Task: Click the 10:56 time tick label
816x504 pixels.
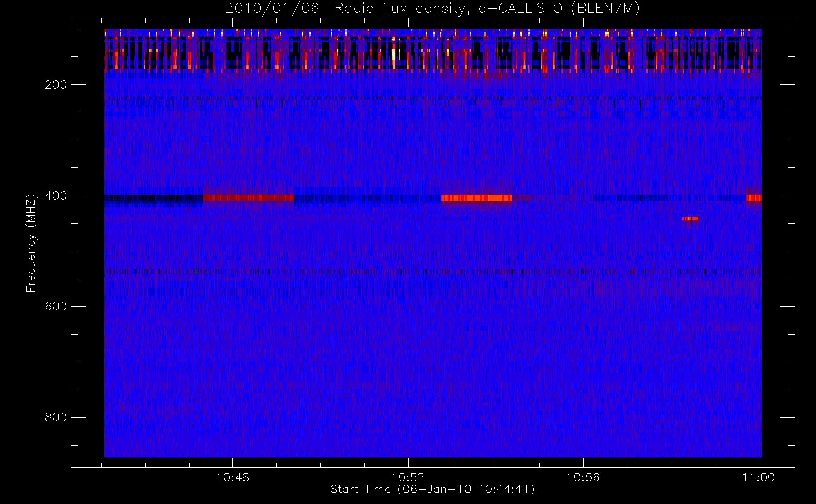Action: point(583,477)
